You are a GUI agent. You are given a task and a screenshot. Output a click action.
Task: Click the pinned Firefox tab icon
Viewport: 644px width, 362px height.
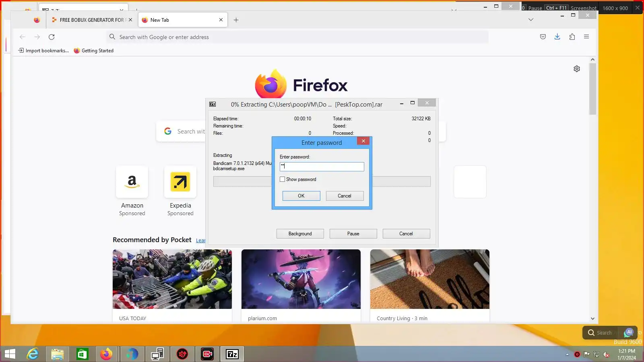[37, 20]
